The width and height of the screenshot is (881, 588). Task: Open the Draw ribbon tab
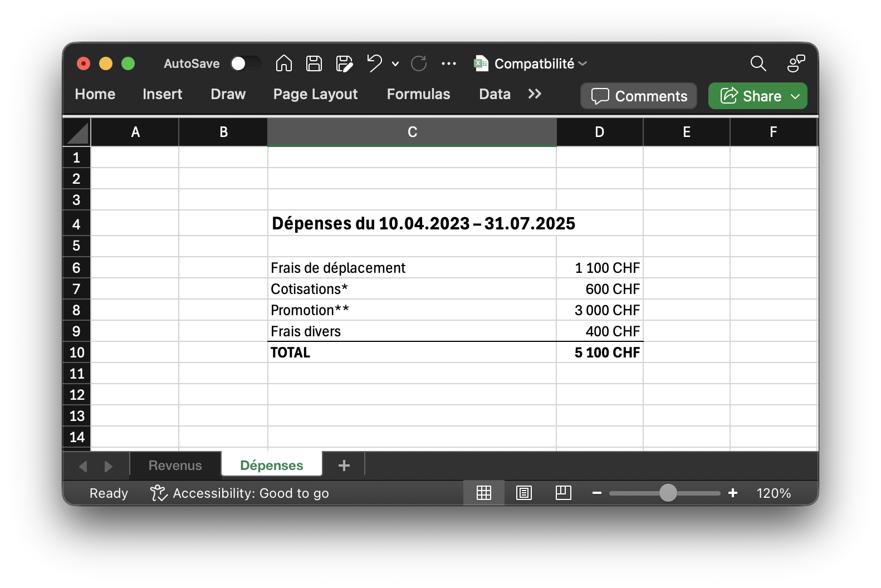[228, 94]
